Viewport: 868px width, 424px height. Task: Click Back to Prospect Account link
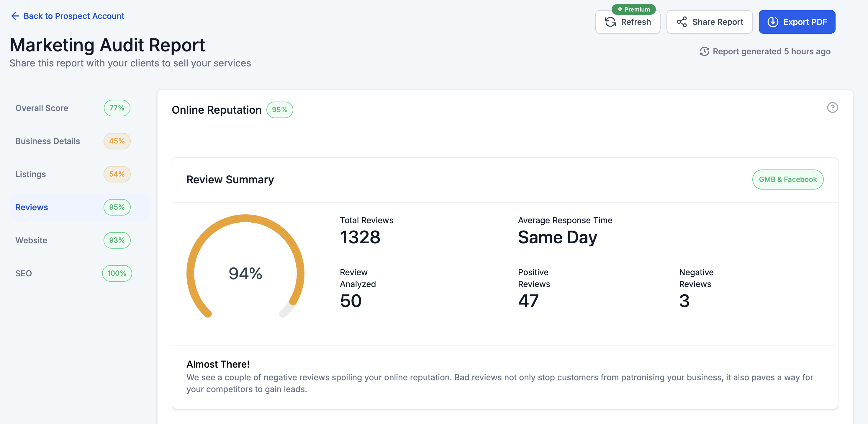(x=73, y=16)
